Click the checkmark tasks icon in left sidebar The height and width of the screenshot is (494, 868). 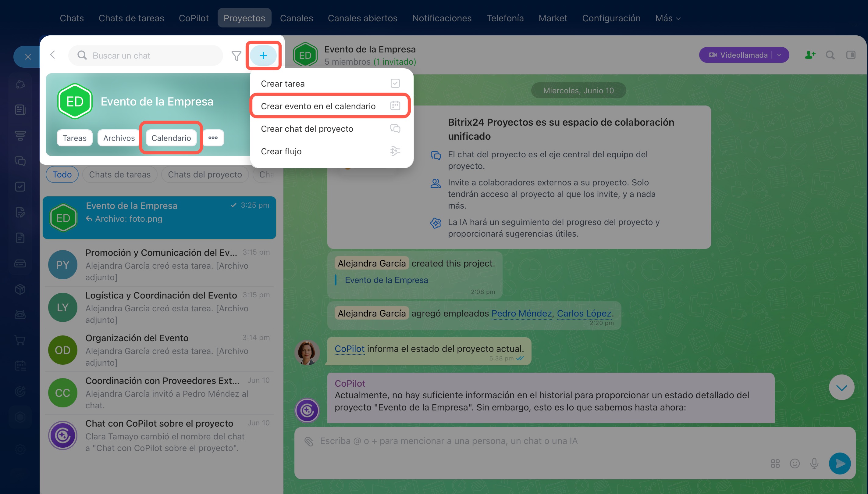tap(20, 186)
